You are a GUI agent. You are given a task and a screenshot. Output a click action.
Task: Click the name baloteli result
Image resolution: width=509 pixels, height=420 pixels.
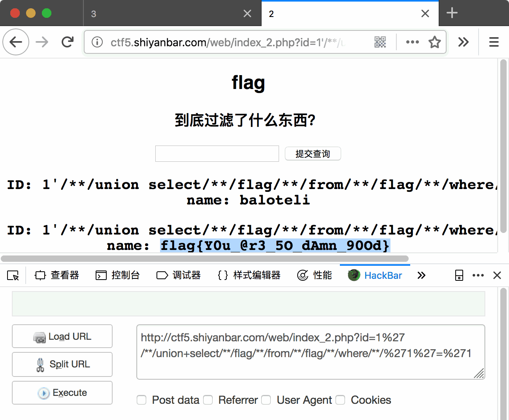point(248,200)
